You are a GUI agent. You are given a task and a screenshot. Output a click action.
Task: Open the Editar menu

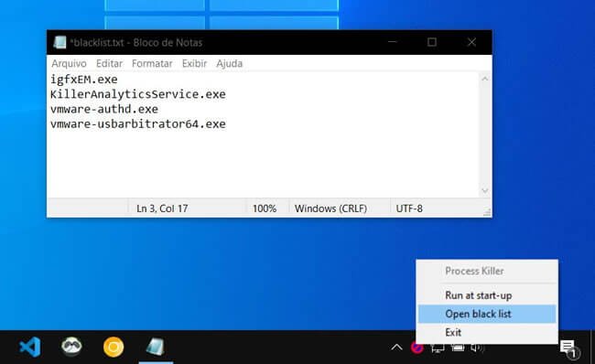pyautogui.click(x=109, y=63)
